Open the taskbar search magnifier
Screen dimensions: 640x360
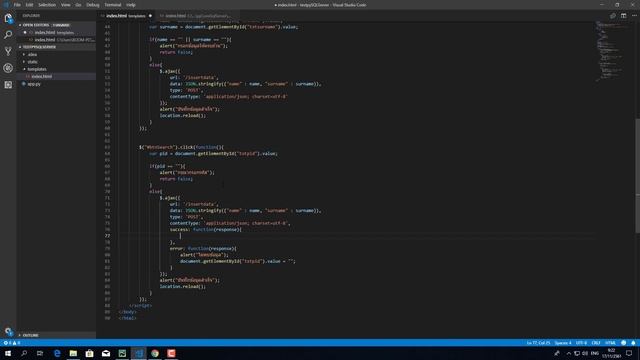[x=24, y=353]
